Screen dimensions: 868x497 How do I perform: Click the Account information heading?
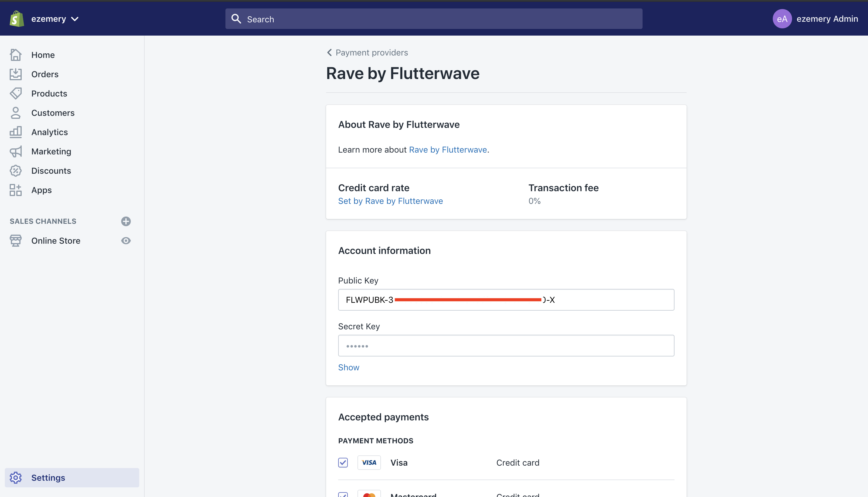tap(384, 251)
